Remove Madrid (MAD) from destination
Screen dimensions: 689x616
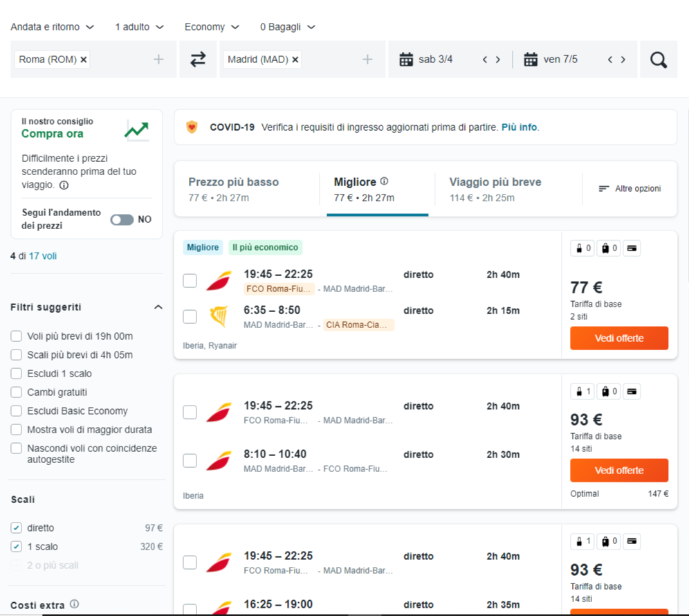295,60
